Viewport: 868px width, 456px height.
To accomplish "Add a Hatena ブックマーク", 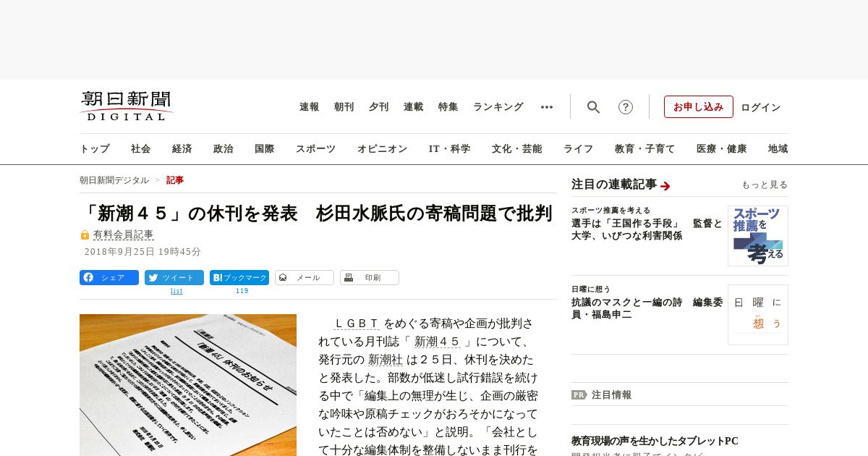I will (239, 277).
